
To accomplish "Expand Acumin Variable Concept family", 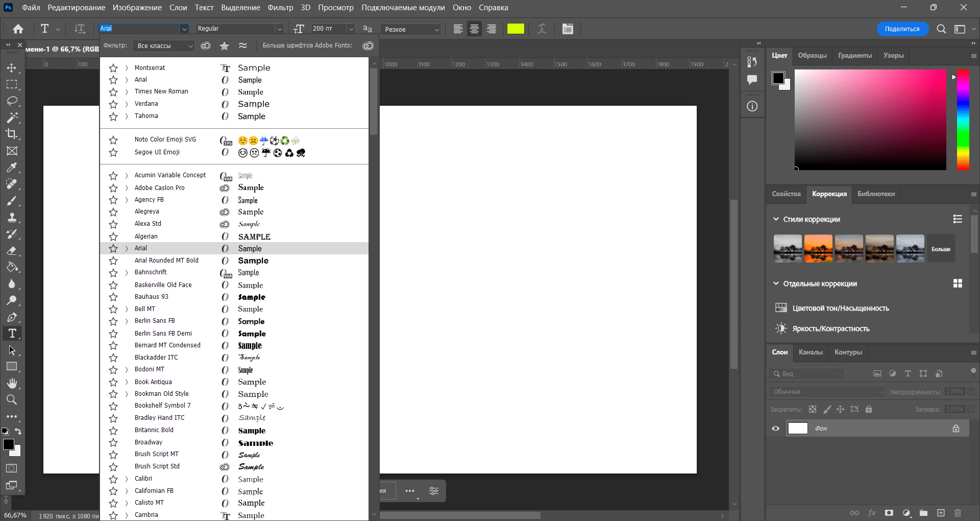I will pyautogui.click(x=127, y=176).
